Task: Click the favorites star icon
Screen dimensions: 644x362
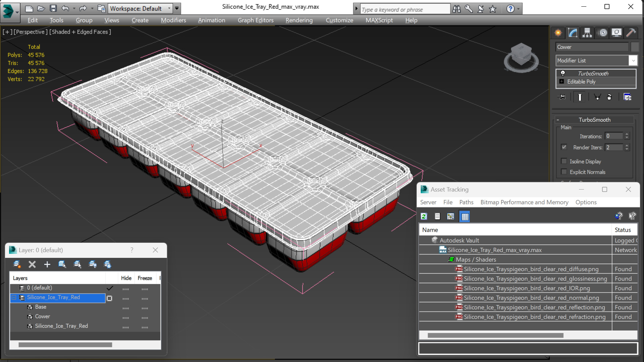Action: [492, 9]
